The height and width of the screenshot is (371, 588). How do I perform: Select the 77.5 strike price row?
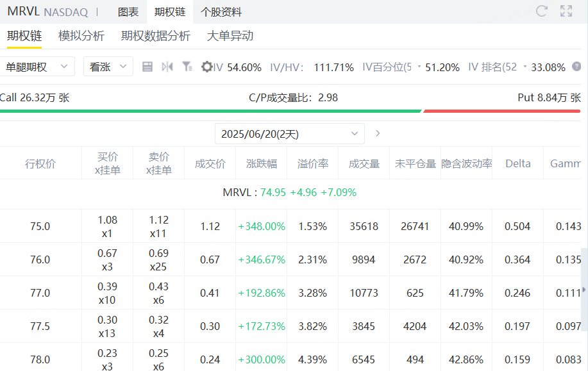point(290,326)
